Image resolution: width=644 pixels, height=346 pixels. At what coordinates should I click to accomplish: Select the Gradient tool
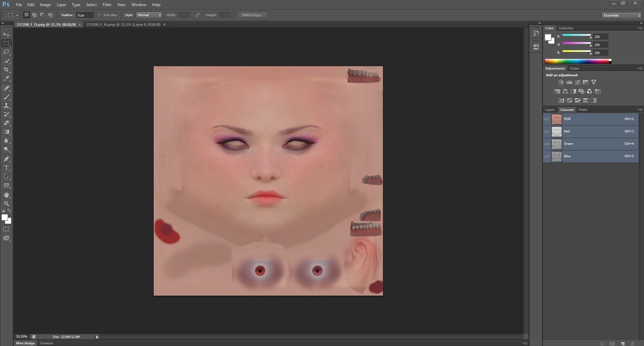click(x=6, y=132)
